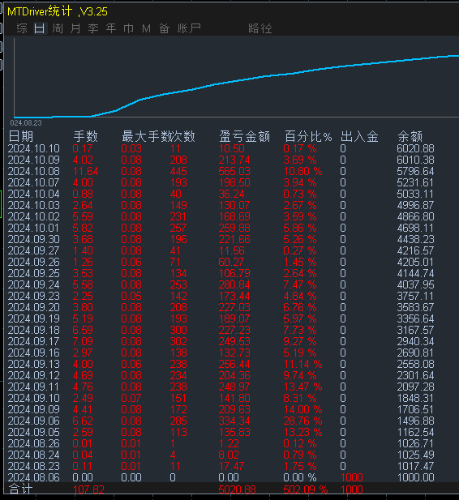This screenshot has height=500, width=459.
Task: Open the 周 weekly statistics tab
Action: [x=58, y=28]
